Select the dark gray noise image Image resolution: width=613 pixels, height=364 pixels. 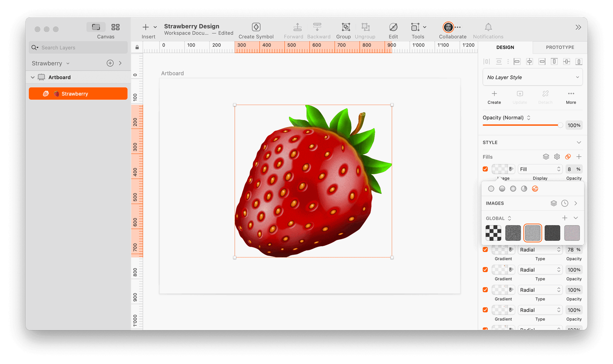point(513,233)
